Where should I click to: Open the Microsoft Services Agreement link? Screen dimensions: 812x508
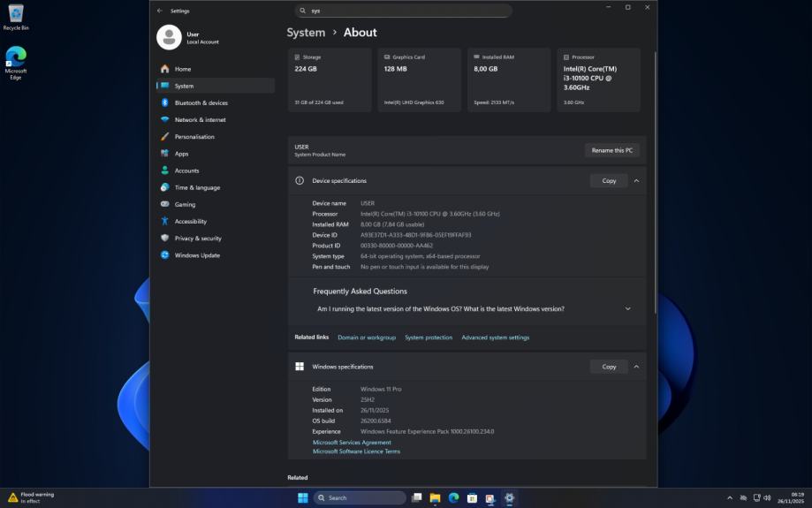click(x=352, y=443)
